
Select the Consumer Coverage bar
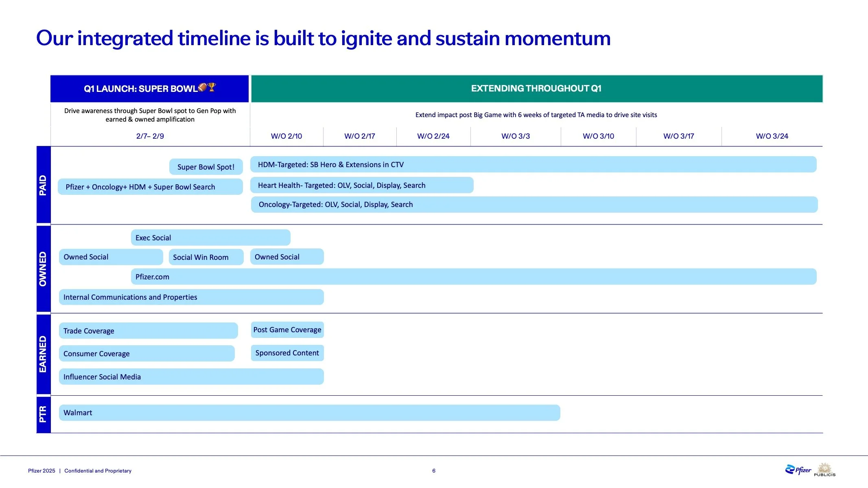pos(147,353)
